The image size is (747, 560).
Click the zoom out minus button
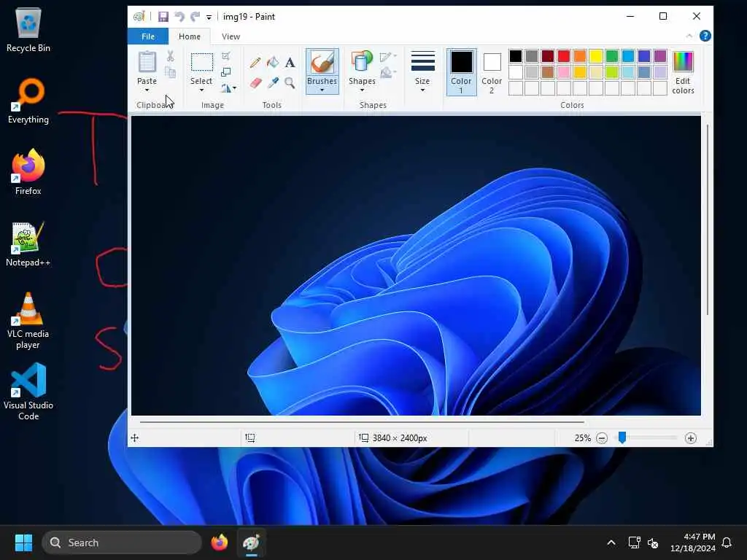[602, 438]
